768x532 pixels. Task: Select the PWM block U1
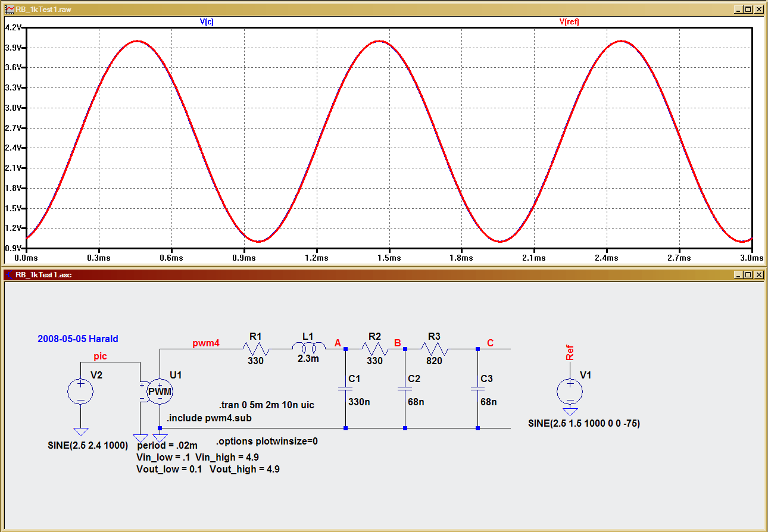click(160, 392)
